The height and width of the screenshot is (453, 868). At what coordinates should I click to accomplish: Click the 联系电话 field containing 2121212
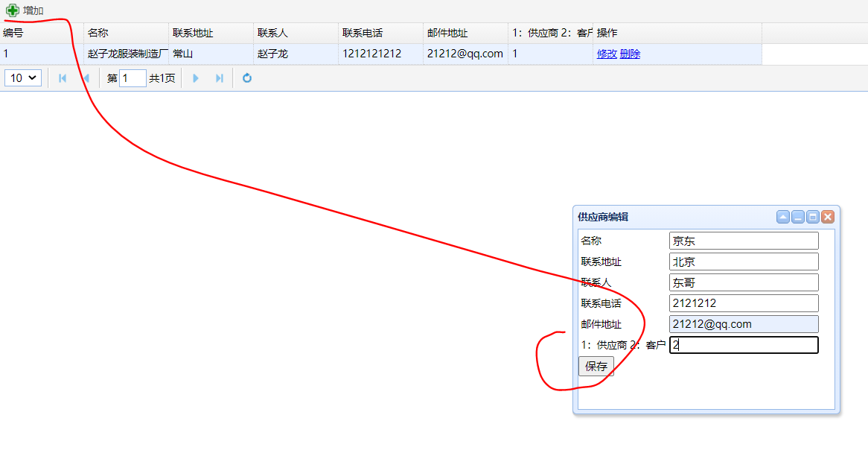point(744,303)
